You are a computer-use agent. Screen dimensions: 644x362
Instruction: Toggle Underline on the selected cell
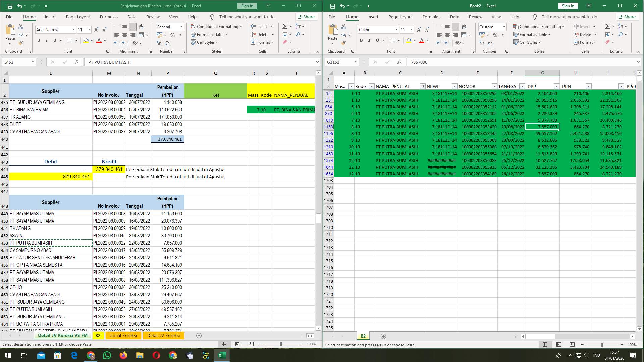(x=377, y=40)
